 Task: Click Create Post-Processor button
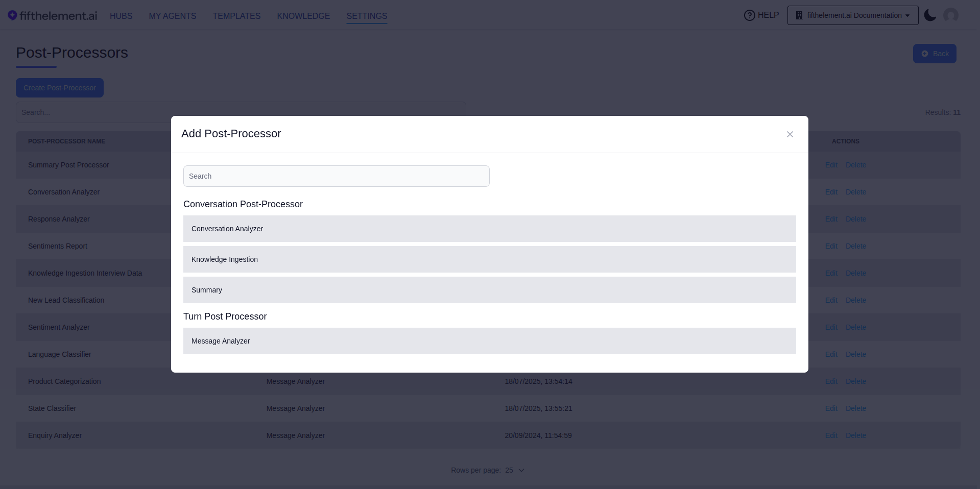tap(60, 88)
